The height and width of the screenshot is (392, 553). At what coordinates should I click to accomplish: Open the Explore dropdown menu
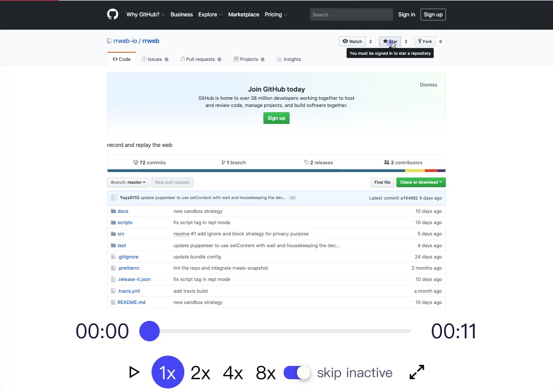pyautogui.click(x=210, y=14)
